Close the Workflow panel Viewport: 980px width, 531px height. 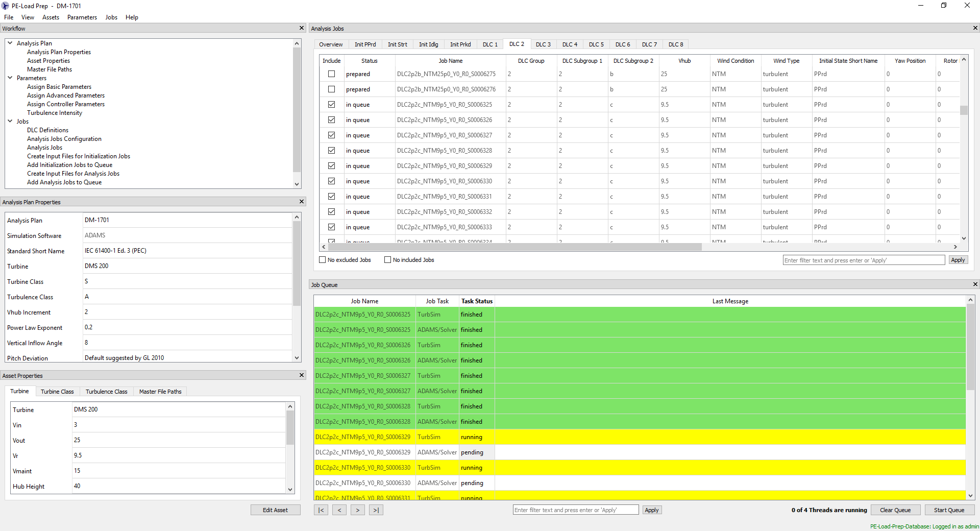(302, 28)
